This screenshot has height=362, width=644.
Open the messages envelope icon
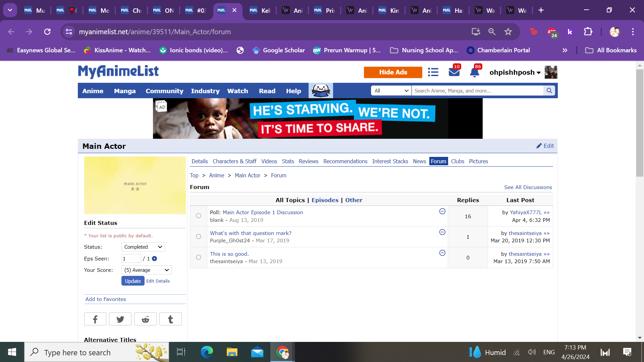tap(454, 72)
